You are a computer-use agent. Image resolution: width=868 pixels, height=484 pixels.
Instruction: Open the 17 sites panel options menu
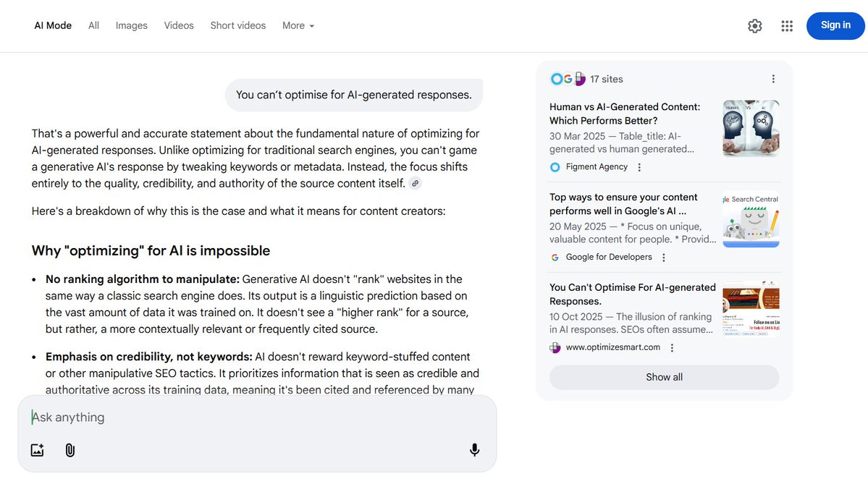pyautogui.click(x=773, y=79)
